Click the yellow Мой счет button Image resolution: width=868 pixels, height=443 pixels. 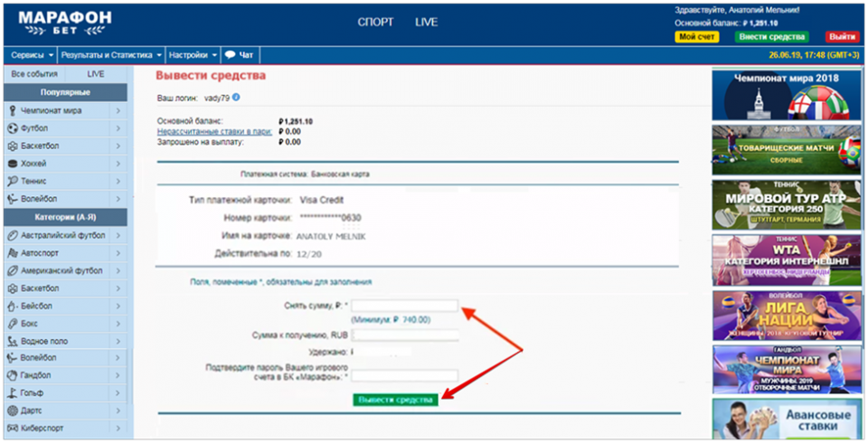point(696,37)
